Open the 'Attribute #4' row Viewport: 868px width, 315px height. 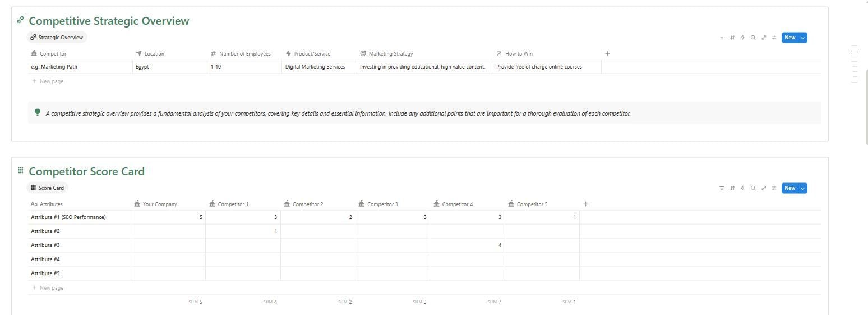click(45, 259)
